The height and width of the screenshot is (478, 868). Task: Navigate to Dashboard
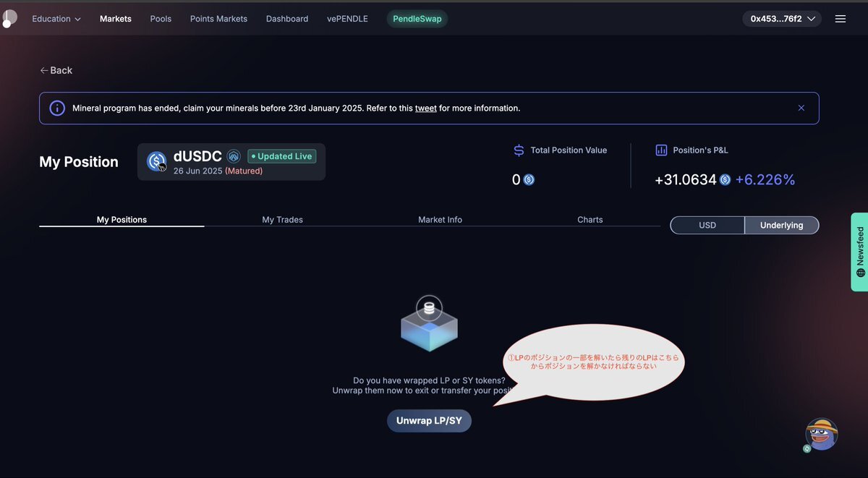tap(287, 19)
